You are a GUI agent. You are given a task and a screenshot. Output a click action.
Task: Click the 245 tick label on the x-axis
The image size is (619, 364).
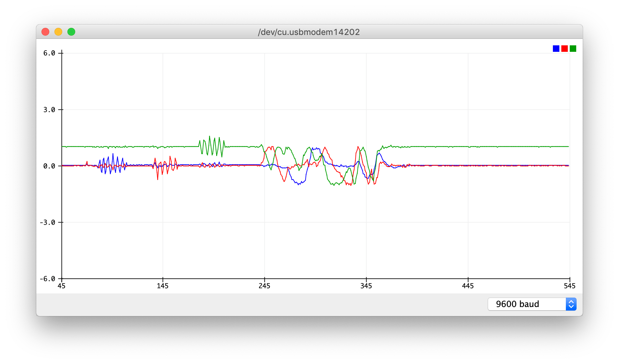(x=264, y=286)
